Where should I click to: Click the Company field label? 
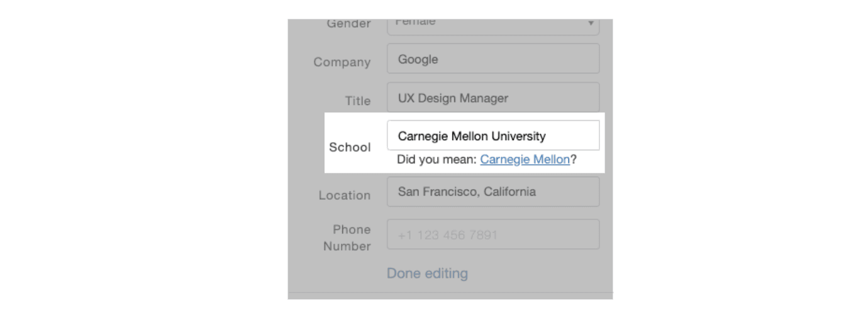coord(342,62)
